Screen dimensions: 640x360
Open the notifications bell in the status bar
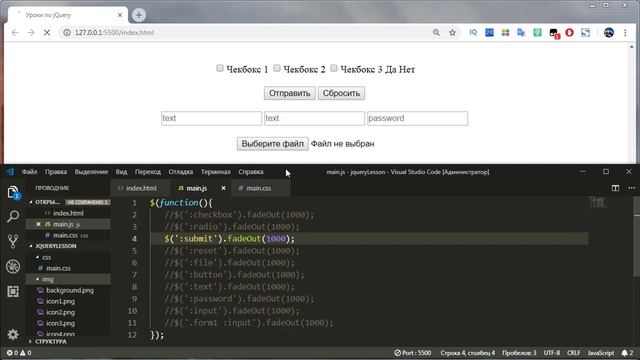click(x=627, y=353)
